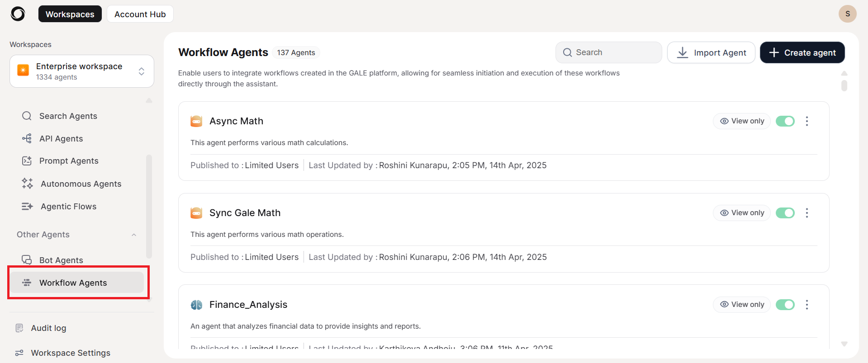The width and height of the screenshot is (868, 363).
Task: Click the Bot Agents chat icon
Action: [27, 260]
